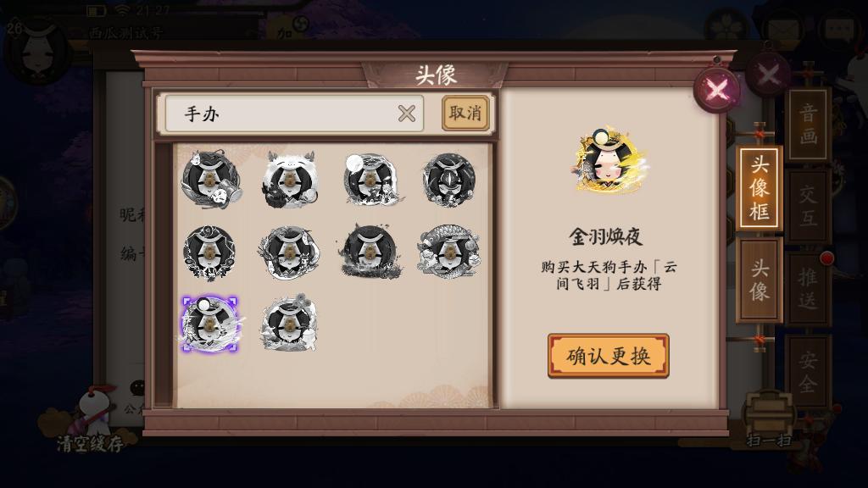Select first avatar frame in top row
This screenshot has height=488, width=868.
tap(211, 178)
